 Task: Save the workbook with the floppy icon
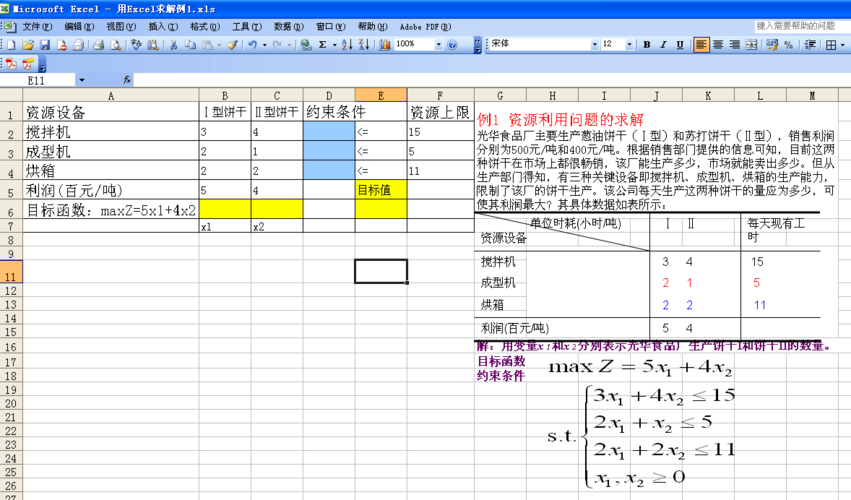[x=45, y=45]
